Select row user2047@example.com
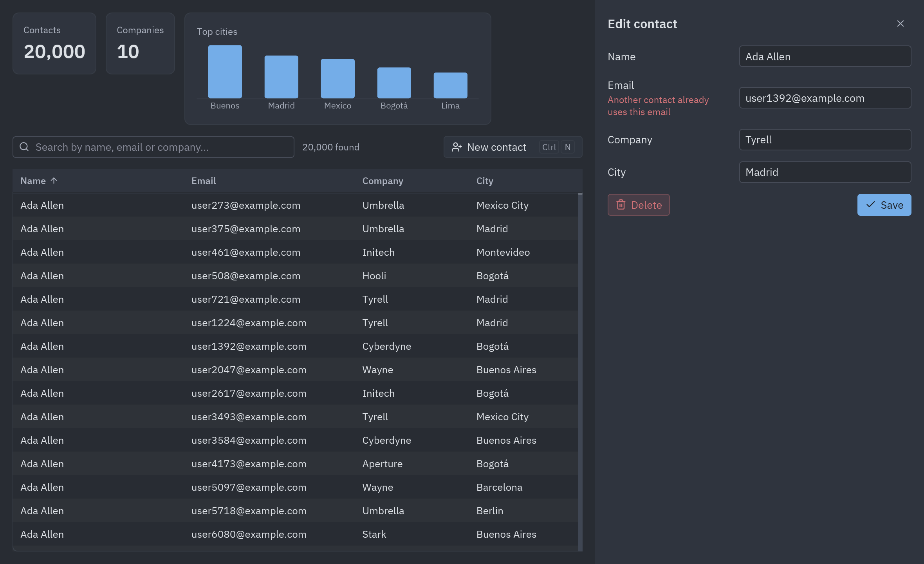 (x=296, y=369)
